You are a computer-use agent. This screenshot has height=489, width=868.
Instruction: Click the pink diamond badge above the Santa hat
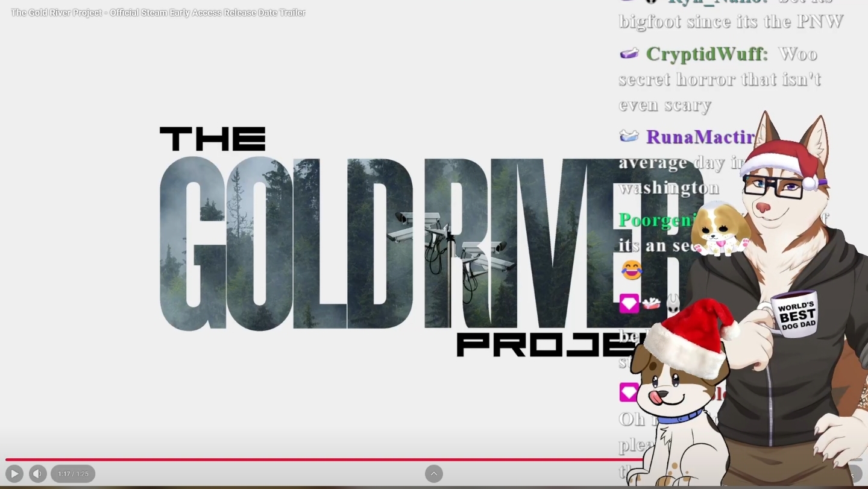pyautogui.click(x=629, y=303)
